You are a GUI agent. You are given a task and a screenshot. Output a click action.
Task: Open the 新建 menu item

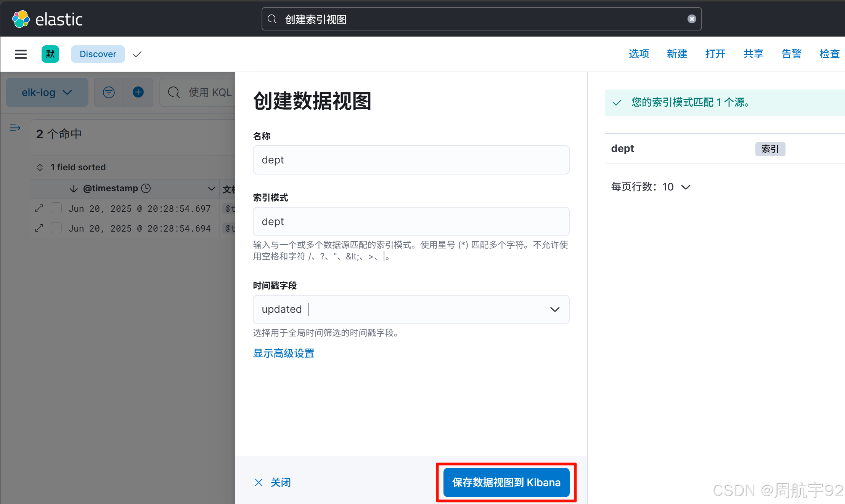pos(677,54)
